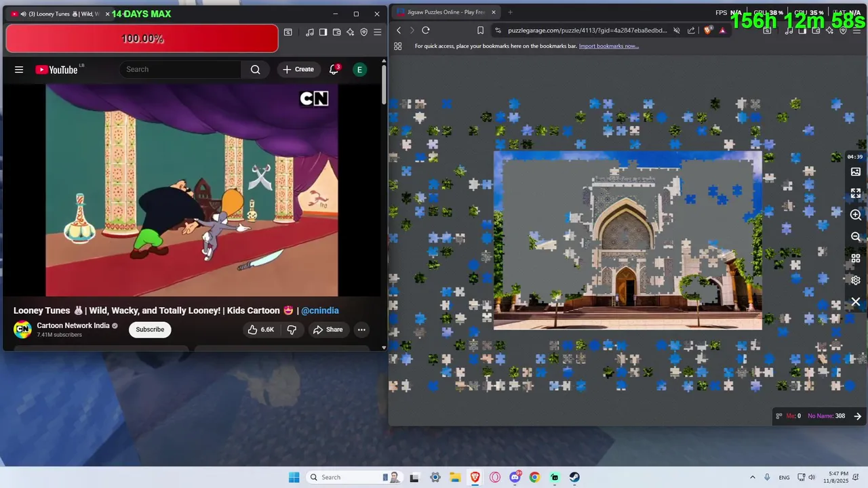Viewport: 868px width, 488px height.
Task: Open the Windows Start menu
Action: 294,477
